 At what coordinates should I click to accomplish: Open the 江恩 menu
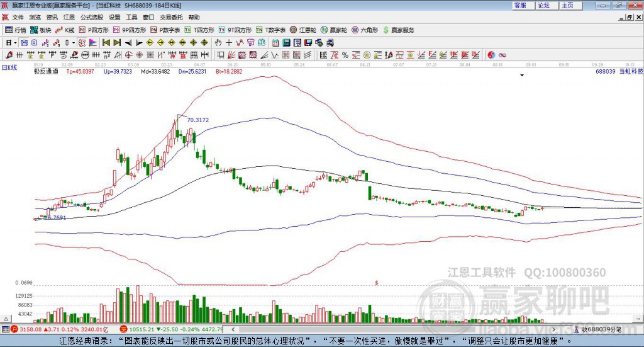[x=69, y=17]
